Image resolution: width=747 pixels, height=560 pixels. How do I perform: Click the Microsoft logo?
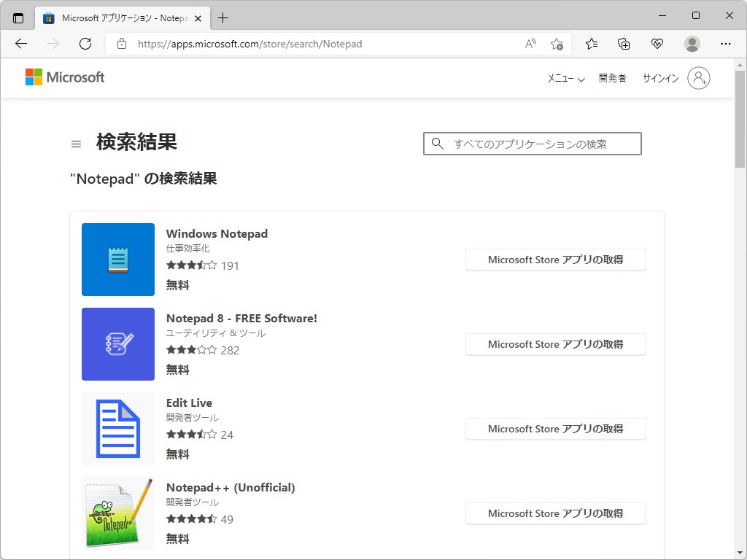[x=65, y=77]
